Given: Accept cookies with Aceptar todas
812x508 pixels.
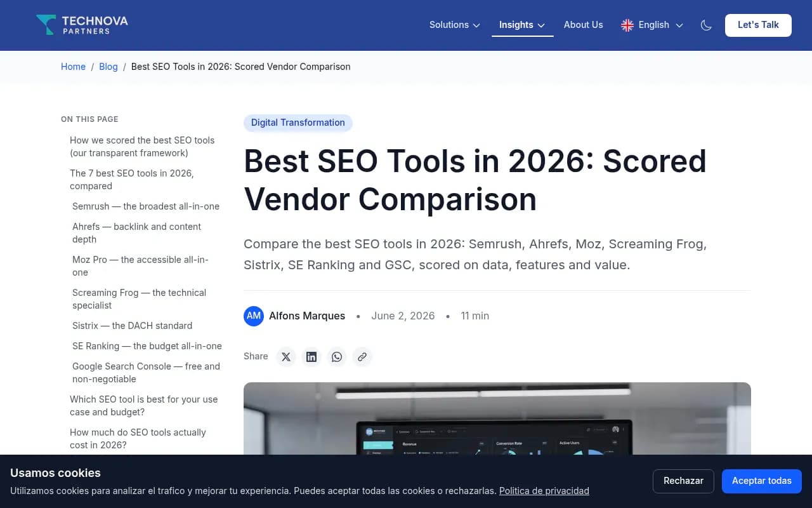Looking at the screenshot, I should [x=762, y=481].
